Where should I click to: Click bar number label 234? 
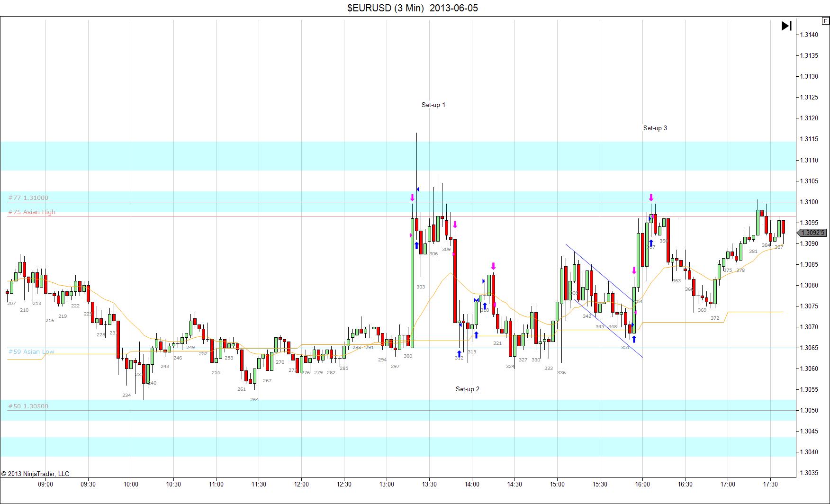[x=126, y=395]
